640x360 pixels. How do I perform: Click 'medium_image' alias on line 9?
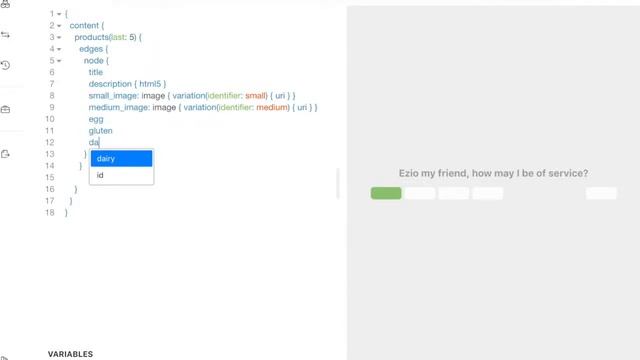coord(119,107)
